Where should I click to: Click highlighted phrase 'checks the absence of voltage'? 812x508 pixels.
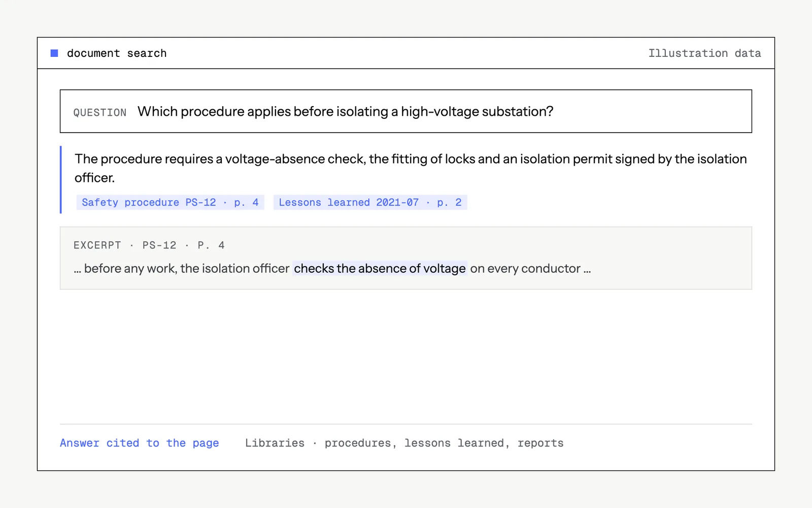pos(380,268)
